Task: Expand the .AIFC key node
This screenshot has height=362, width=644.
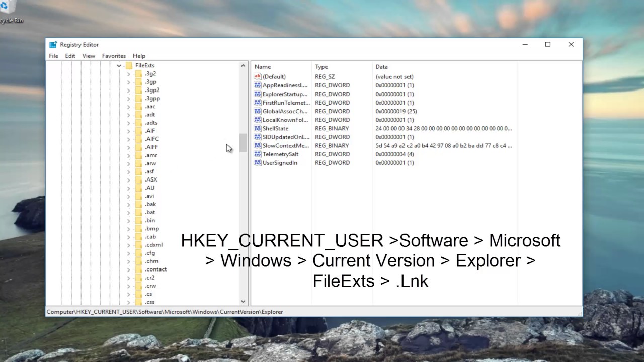Action: (128, 139)
